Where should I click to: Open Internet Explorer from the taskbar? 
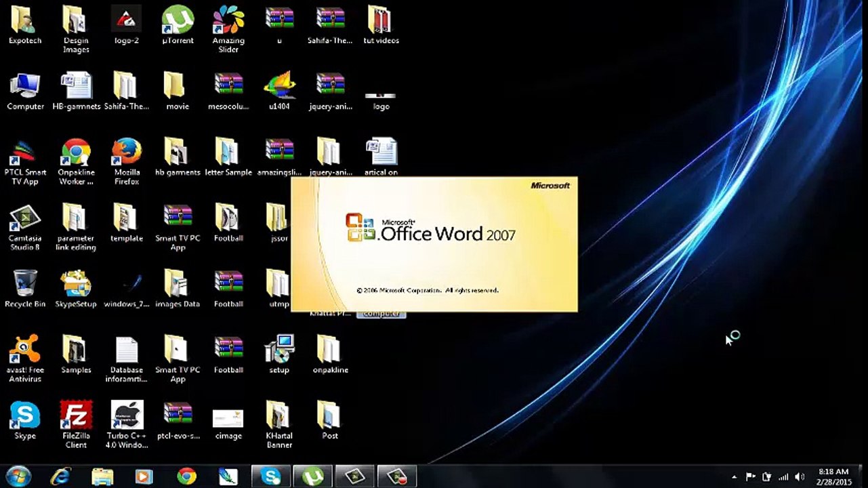[60, 476]
